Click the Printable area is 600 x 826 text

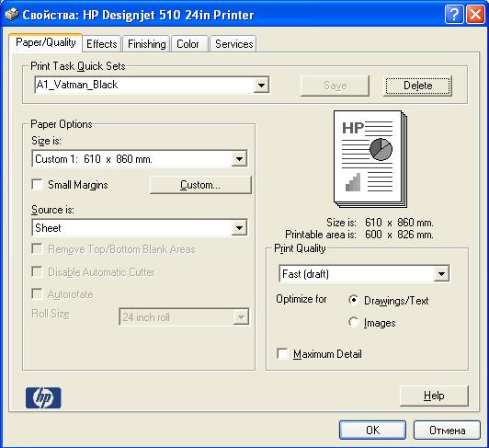click(359, 235)
